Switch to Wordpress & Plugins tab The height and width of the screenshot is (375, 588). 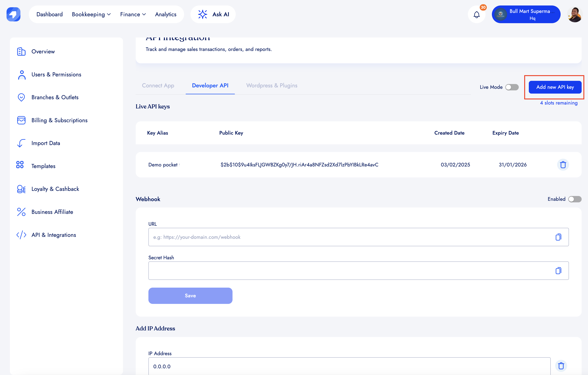click(272, 86)
